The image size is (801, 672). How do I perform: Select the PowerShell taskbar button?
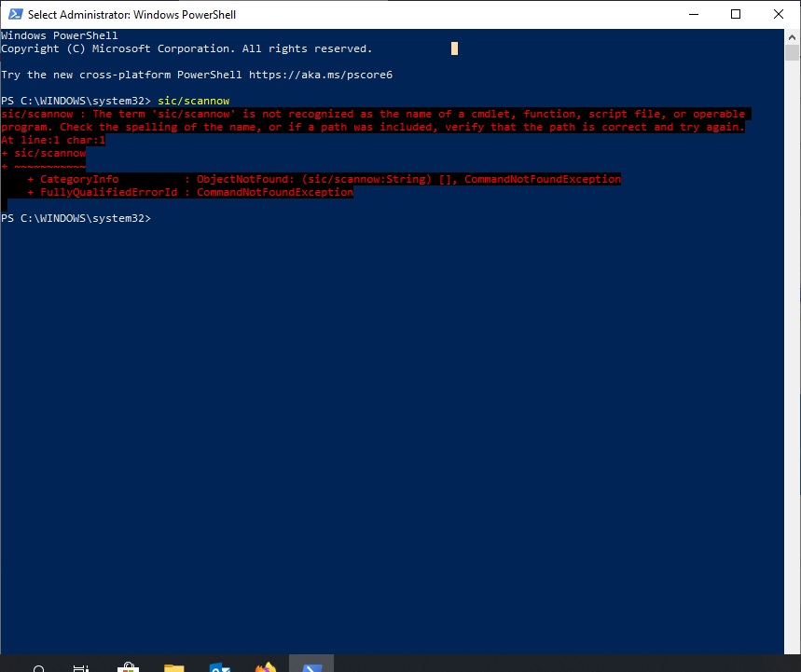(x=311, y=665)
